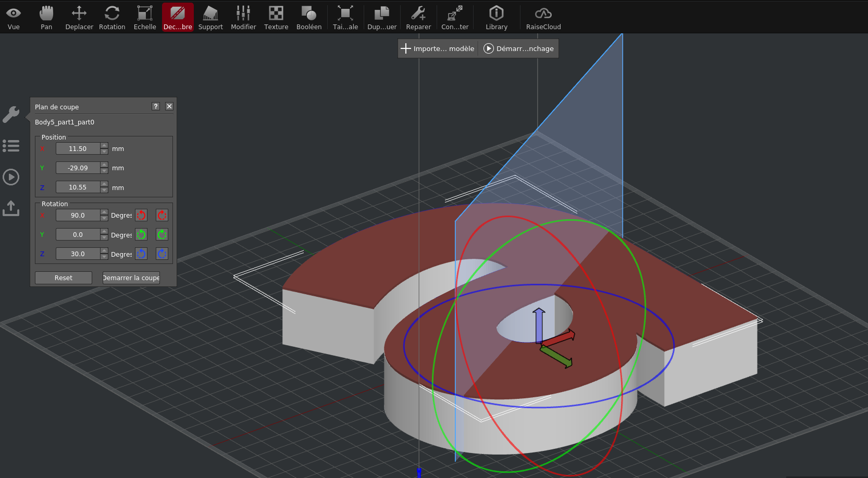This screenshot has width=868, height=478.
Task: Click the green Y-axis gizmo arrow
Action: [x=557, y=357]
